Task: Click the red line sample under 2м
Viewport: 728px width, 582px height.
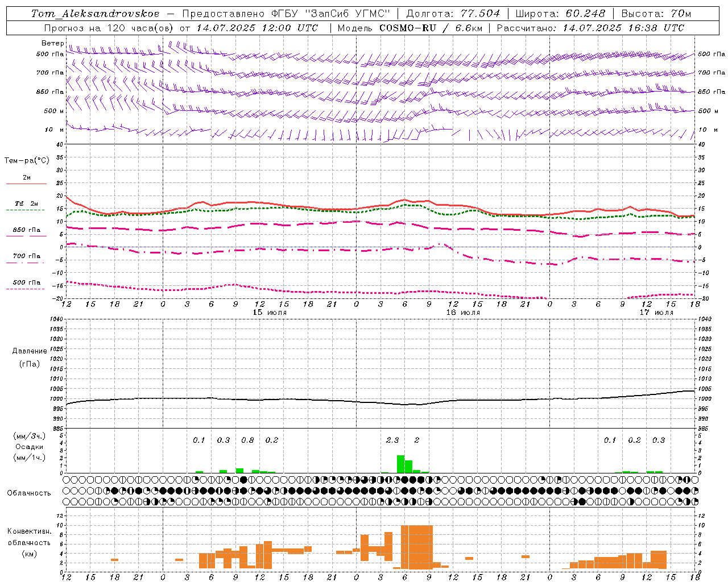Action: coord(26,184)
